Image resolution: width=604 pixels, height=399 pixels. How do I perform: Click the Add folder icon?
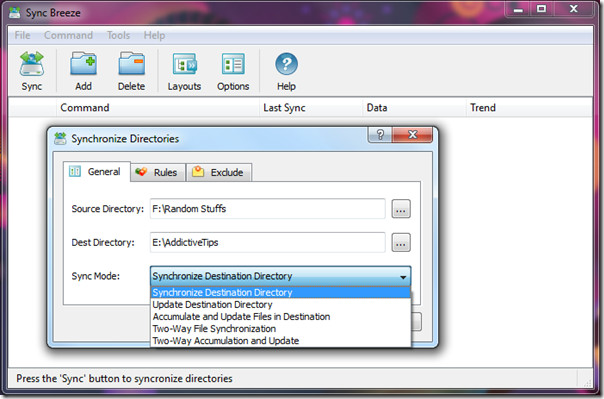(83, 64)
